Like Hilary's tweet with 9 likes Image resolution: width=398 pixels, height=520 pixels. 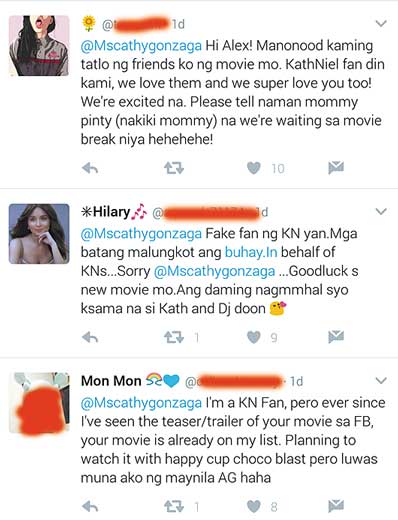point(254,338)
